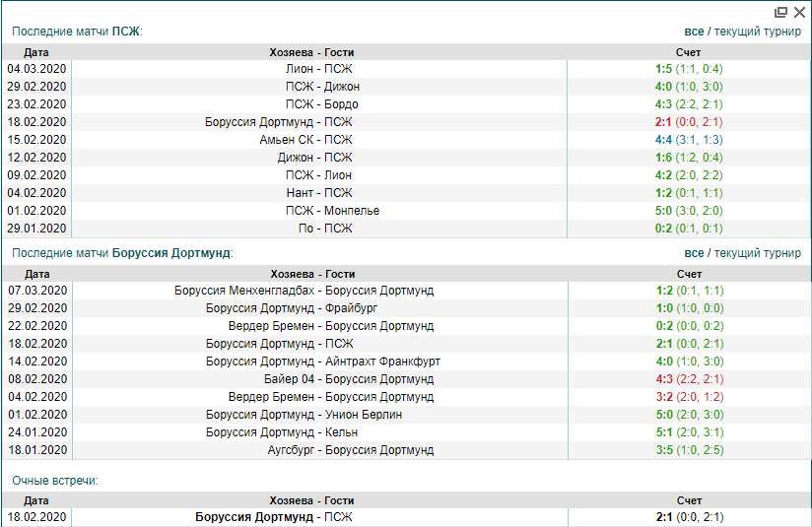Click the head-to-head Боруссия Дортмунд - ПСЖ row
Image resolution: width=812 pixels, height=527 pixels.
tap(273, 517)
